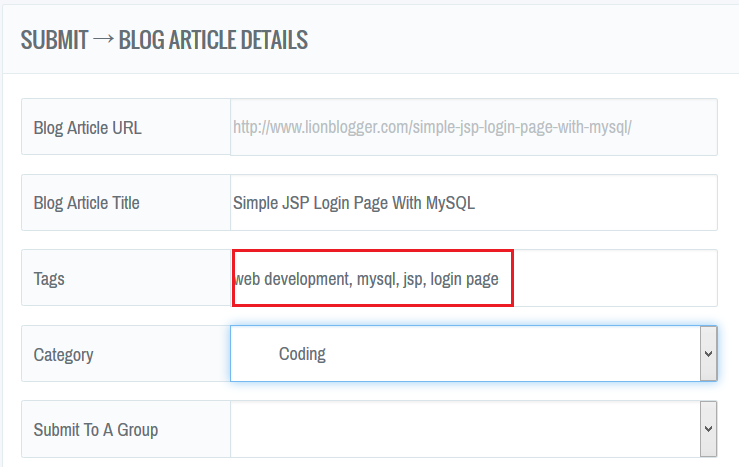Click the Blog Article Title label
739x467 pixels.
87,203
